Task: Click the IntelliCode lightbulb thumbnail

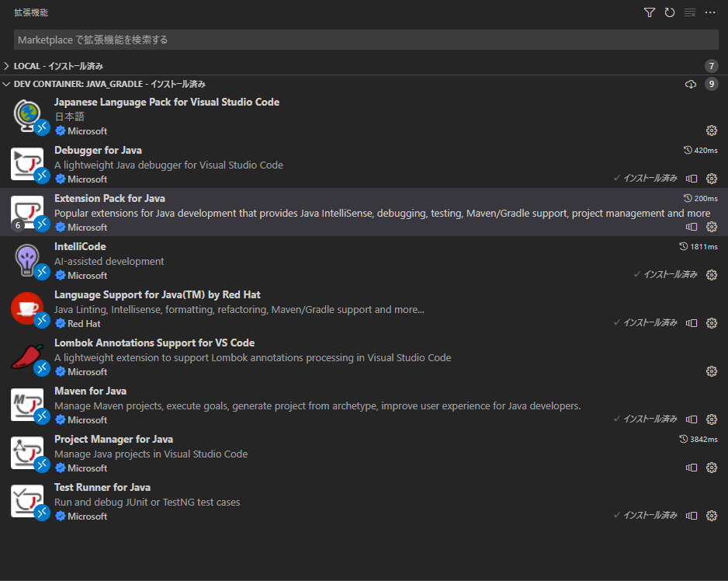Action: [x=27, y=260]
